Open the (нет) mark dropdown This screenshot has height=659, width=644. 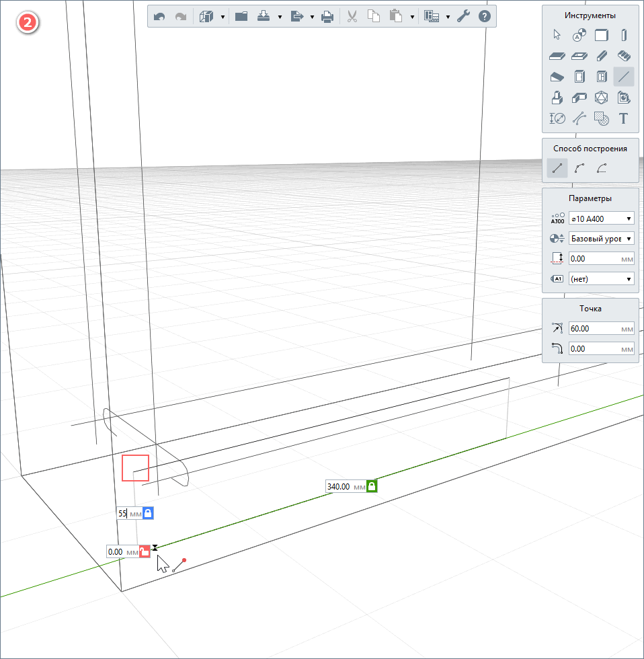pos(601,278)
